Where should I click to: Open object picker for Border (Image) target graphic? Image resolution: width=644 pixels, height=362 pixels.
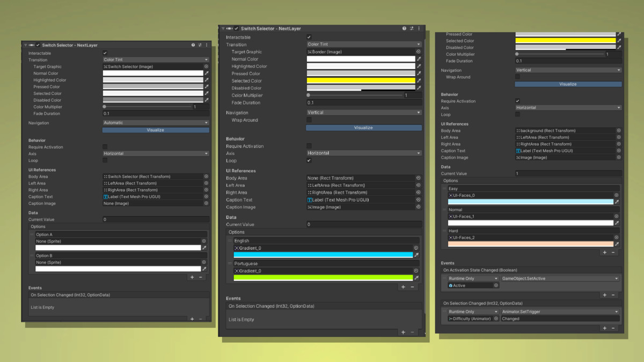(418, 52)
